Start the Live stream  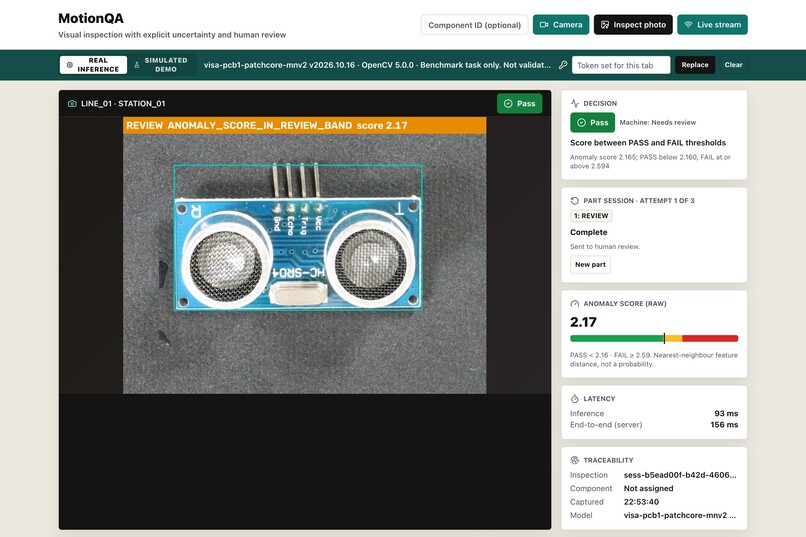point(712,25)
